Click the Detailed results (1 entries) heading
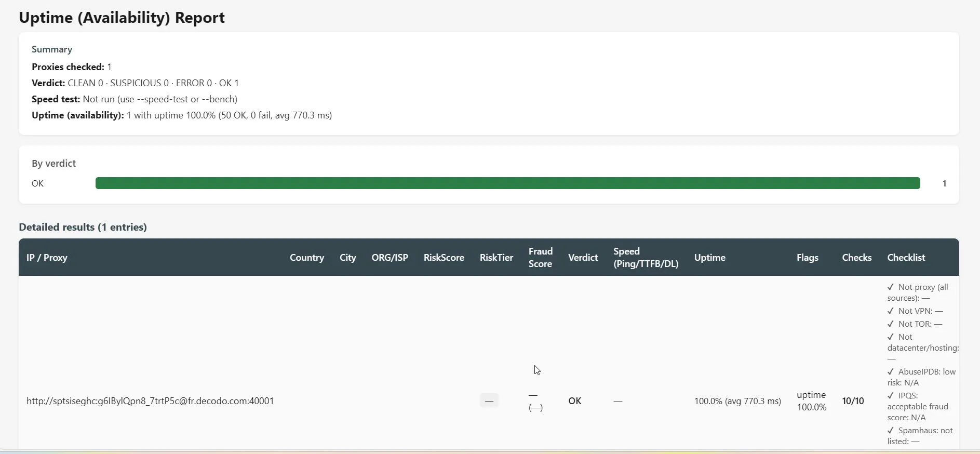 83,227
